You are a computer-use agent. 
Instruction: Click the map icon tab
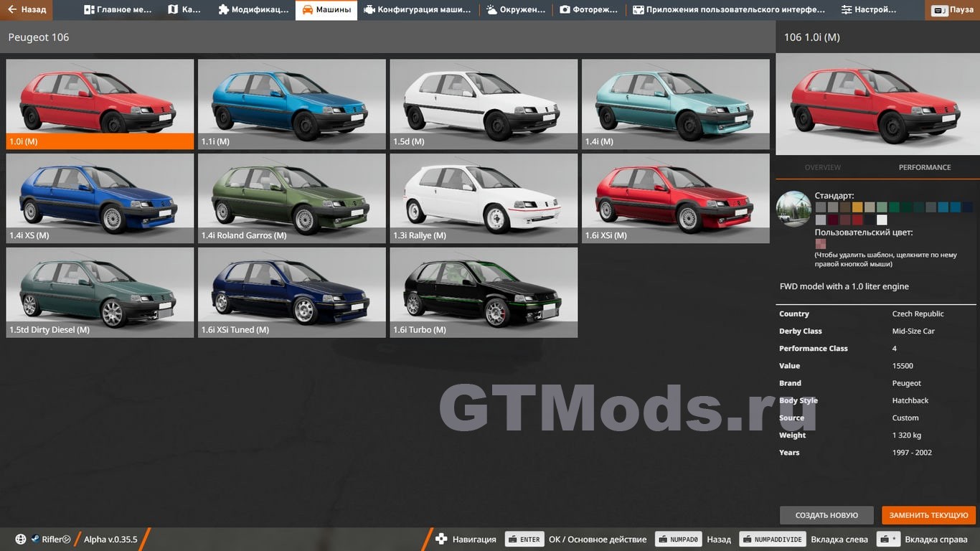[173, 10]
